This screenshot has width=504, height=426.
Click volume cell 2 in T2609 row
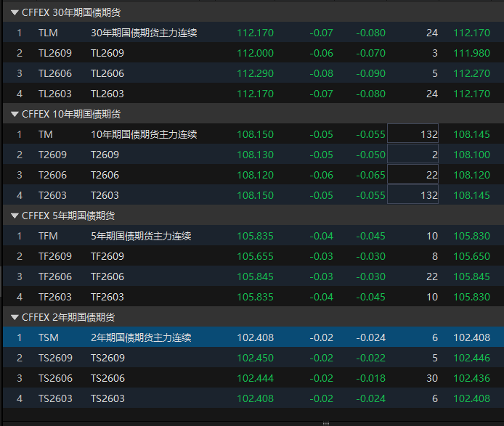(412, 154)
